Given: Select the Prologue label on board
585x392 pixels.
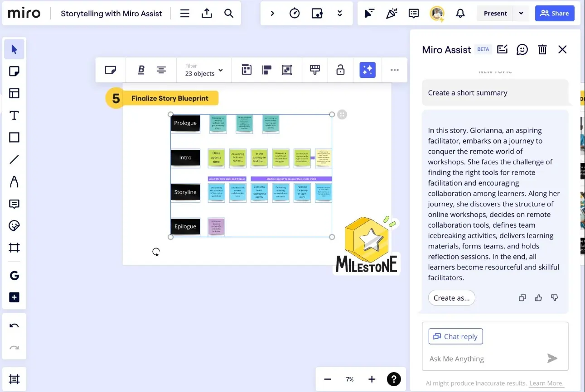Looking at the screenshot, I should [185, 123].
